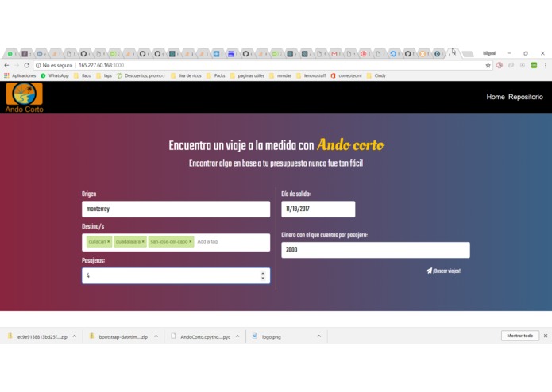
Task: Expand options for bootstrap-datetim zip download
Action: point(156,336)
